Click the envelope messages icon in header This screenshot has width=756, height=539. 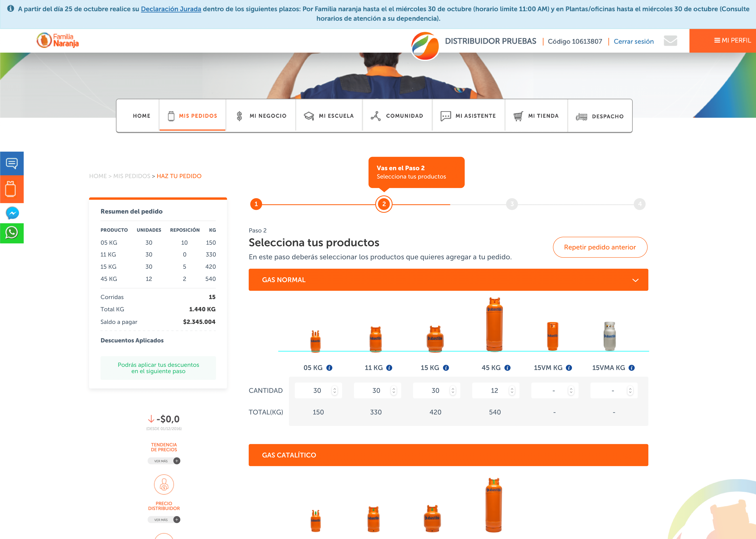click(x=670, y=41)
